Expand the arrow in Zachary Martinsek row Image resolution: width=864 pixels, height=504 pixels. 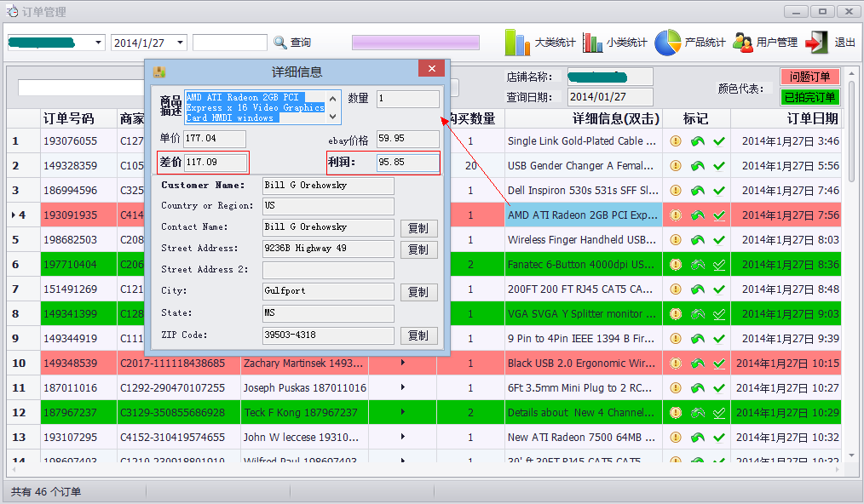coord(402,364)
